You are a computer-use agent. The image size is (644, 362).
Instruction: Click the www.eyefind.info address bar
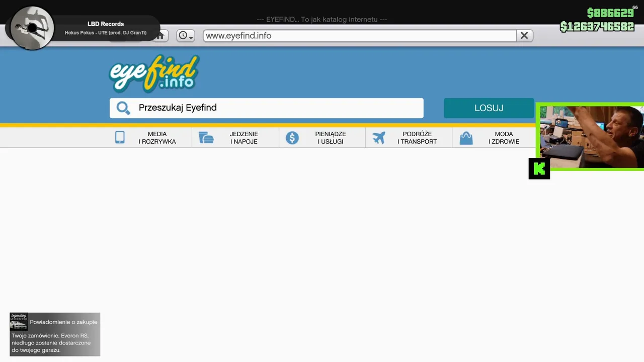360,36
